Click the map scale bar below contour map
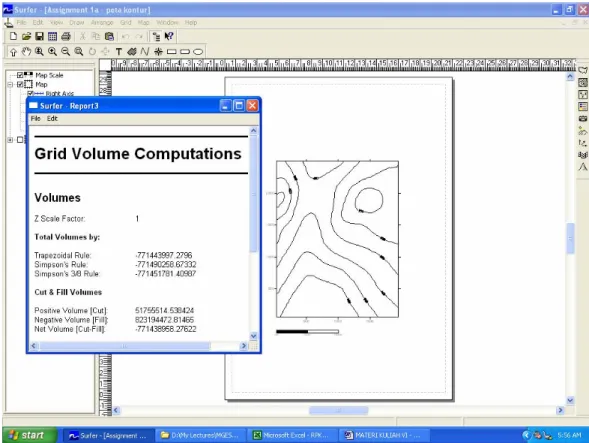Screen dimensions: 589x443 click(307, 332)
